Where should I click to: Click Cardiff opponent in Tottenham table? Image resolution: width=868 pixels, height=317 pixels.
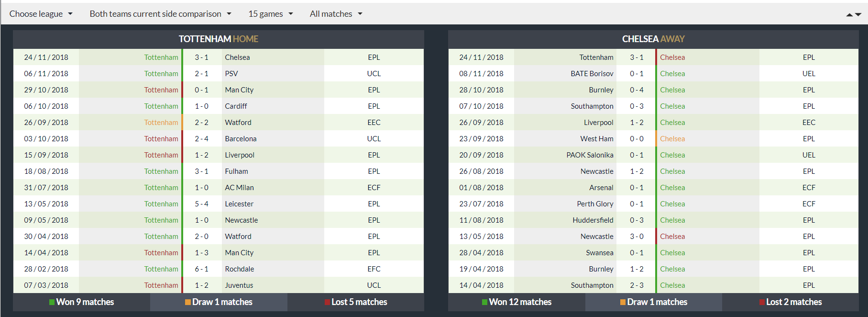coord(236,106)
